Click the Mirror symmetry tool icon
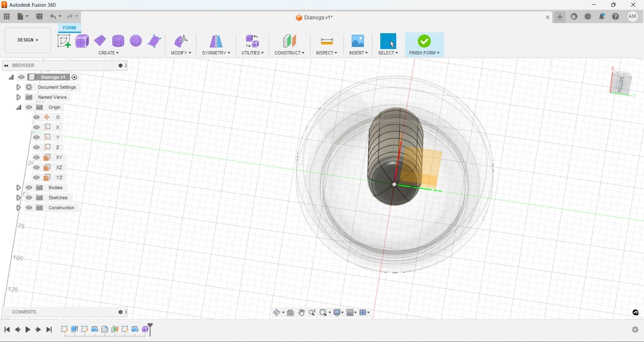 [216, 41]
